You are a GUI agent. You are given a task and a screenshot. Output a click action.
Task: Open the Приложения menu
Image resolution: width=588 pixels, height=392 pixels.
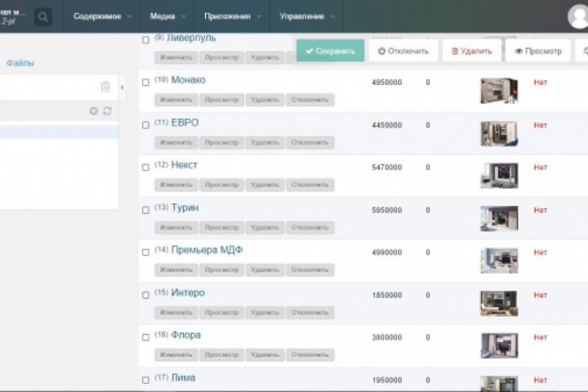pos(227,16)
